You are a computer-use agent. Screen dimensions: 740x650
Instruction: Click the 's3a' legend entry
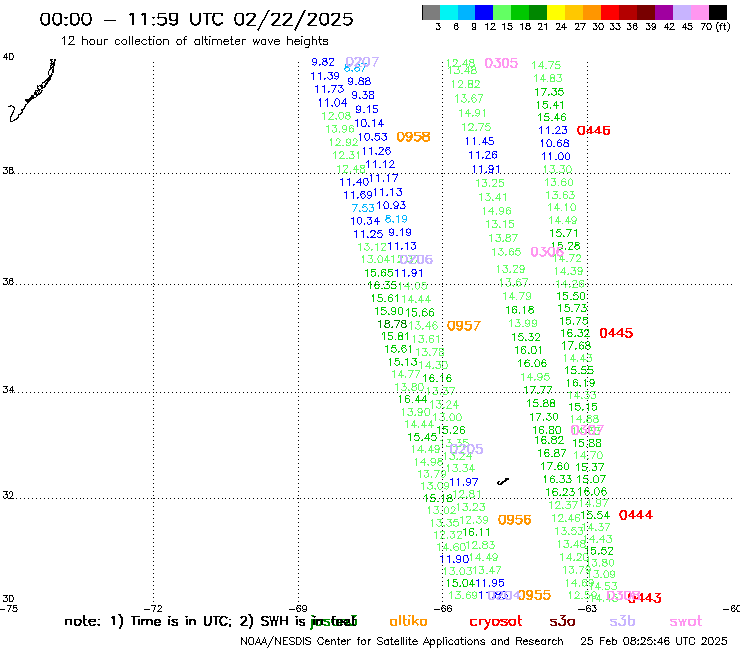[x=562, y=622]
